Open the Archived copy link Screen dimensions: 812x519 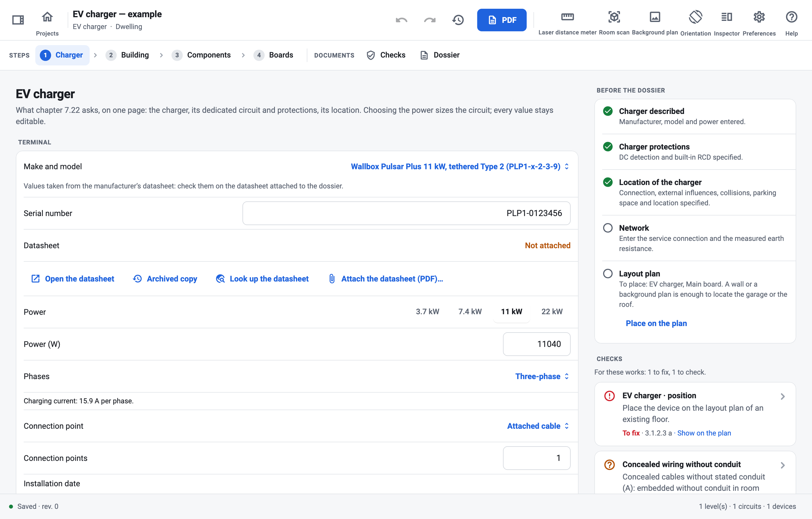pyautogui.click(x=165, y=279)
